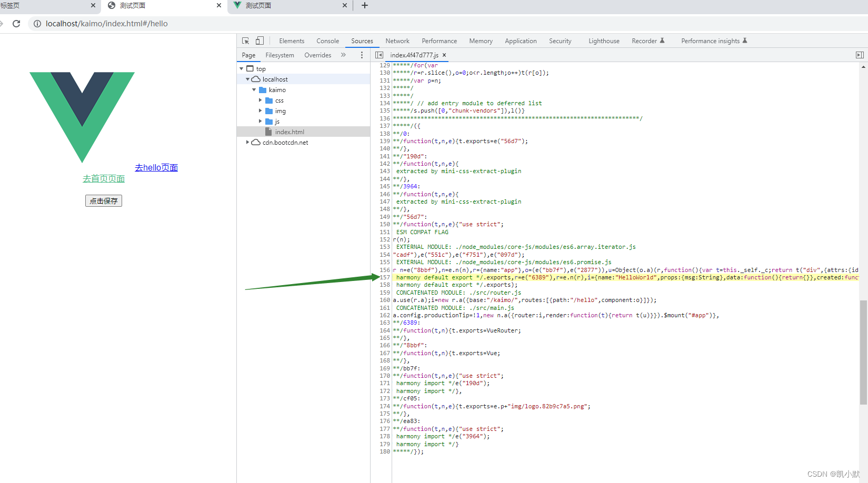Screen dimensions: 868x483
Task: Expand the js folder
Action: click(x=260, y=122)
